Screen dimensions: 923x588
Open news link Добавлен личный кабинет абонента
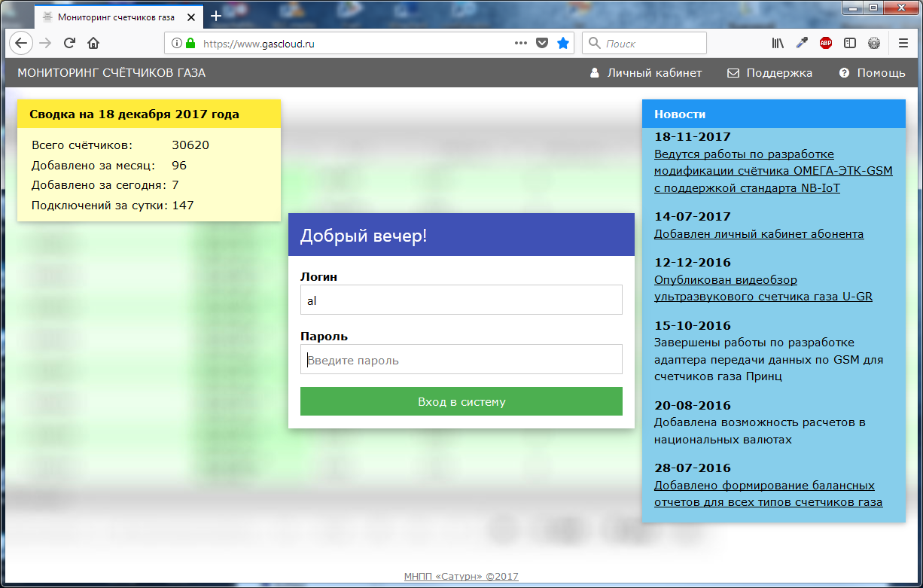759,234
